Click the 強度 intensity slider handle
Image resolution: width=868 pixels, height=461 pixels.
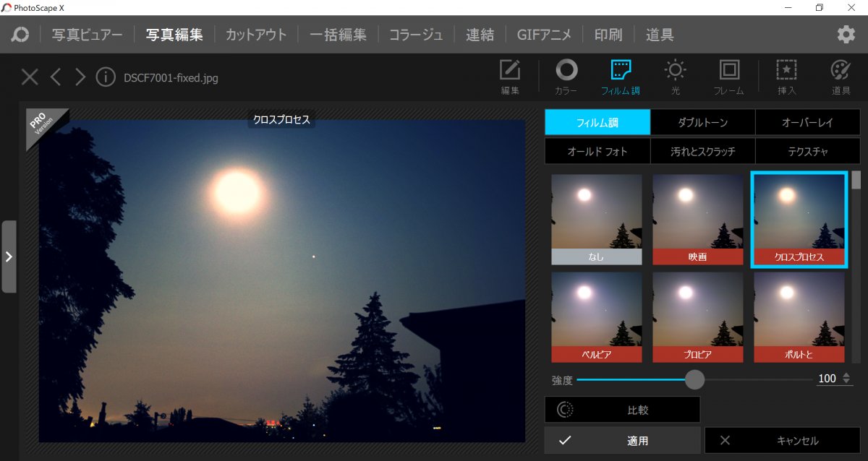point(694,379)
